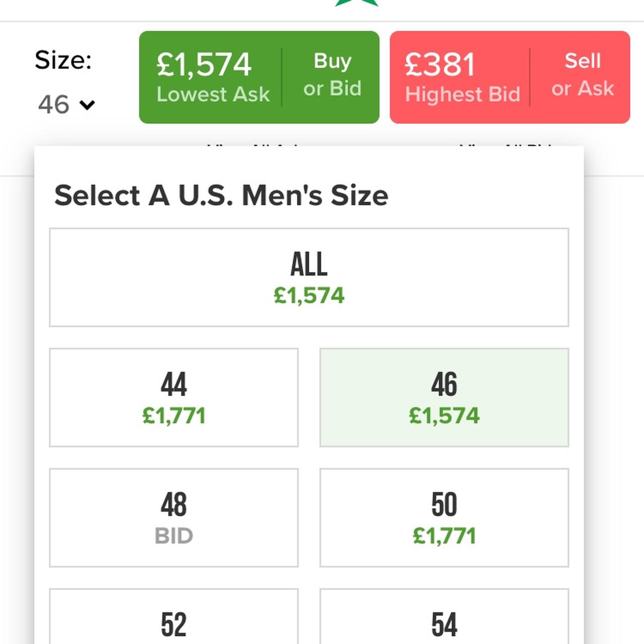Click the £1,574 price under ALL
Screen dimensions: 644x644
(x=309, y=295)
